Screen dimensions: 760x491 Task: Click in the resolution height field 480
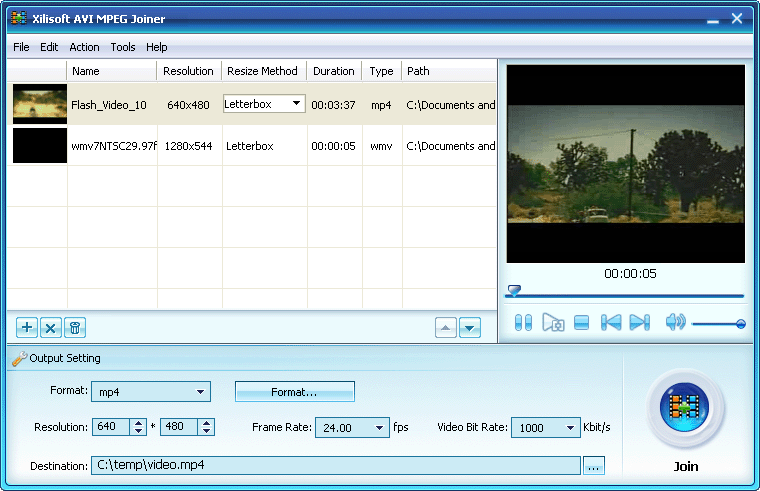pos(180,427)
